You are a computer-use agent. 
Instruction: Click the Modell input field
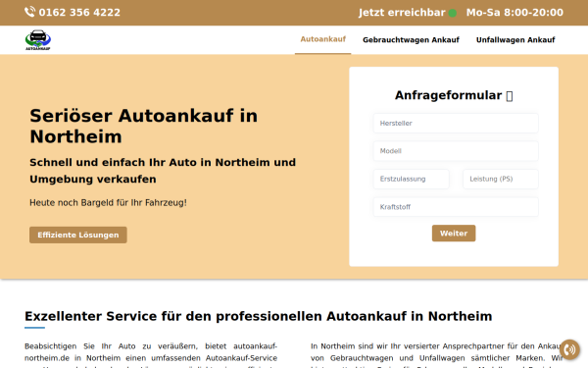click(x=456, y=151)
